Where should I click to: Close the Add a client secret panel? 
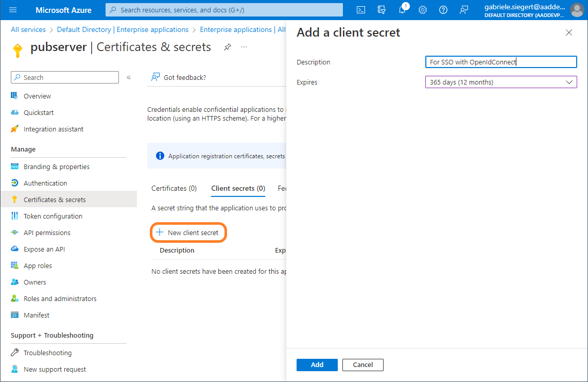coord(568,32)
